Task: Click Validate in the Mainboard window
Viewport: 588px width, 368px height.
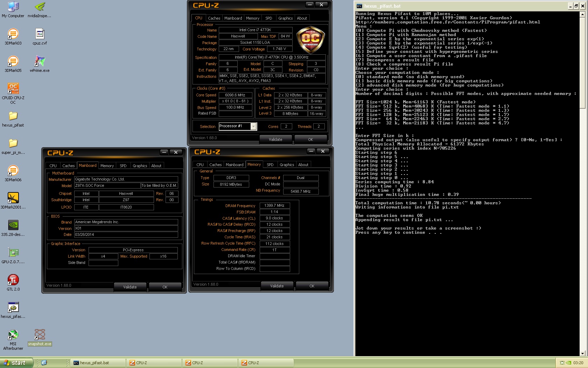Action: point(130,287)
